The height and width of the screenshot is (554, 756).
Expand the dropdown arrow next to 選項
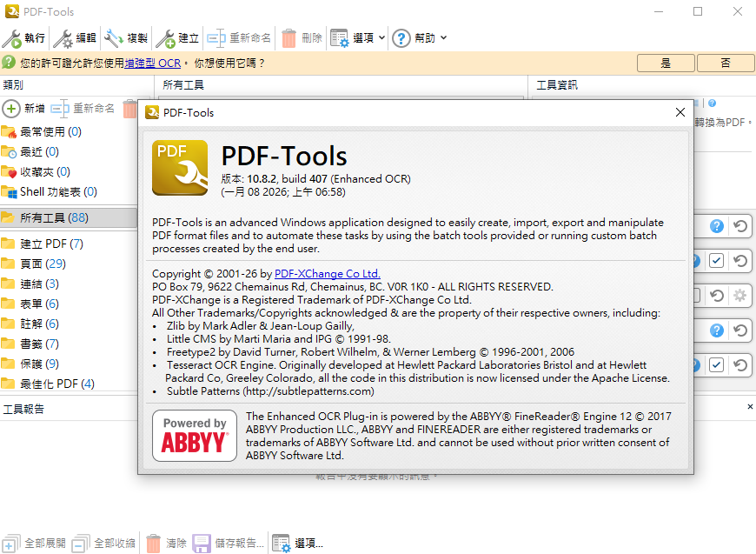pos(381,37)
